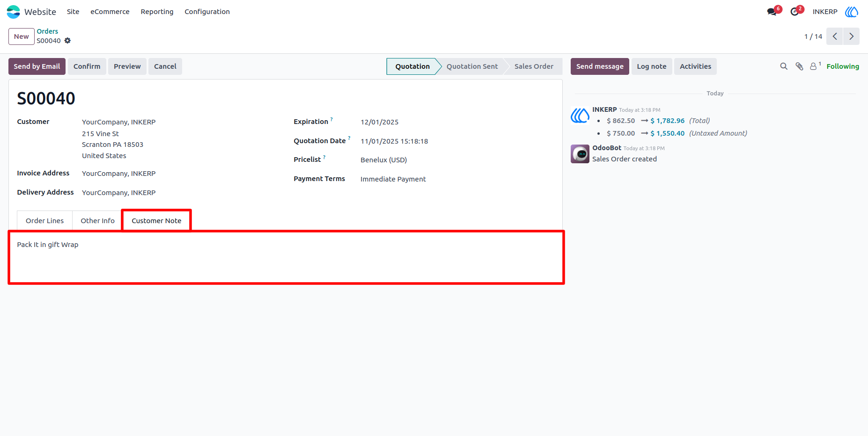
Task: Click the Log note button
Action: (x=652, y=66)
